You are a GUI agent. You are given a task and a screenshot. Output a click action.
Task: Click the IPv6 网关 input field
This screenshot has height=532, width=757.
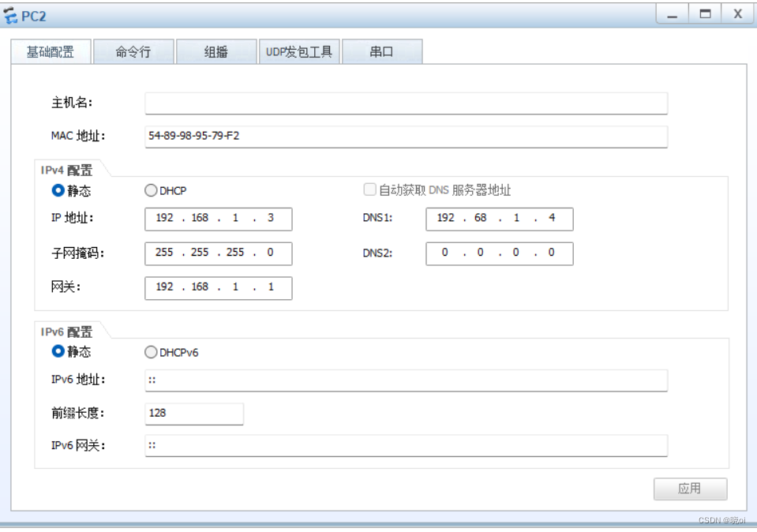pos(406,445)
